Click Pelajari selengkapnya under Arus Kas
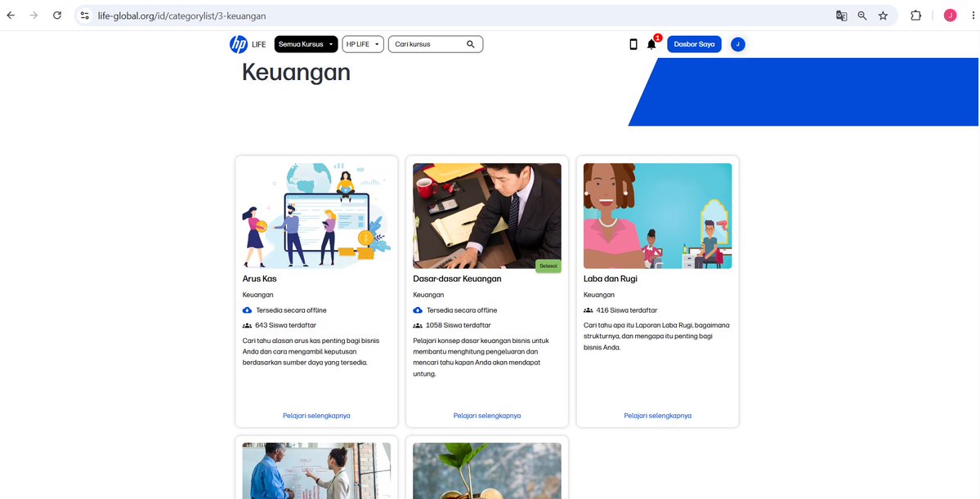Image resolution: width=980 pixels, height=499 pixels. pyautogui.click(x=316, y=416)
